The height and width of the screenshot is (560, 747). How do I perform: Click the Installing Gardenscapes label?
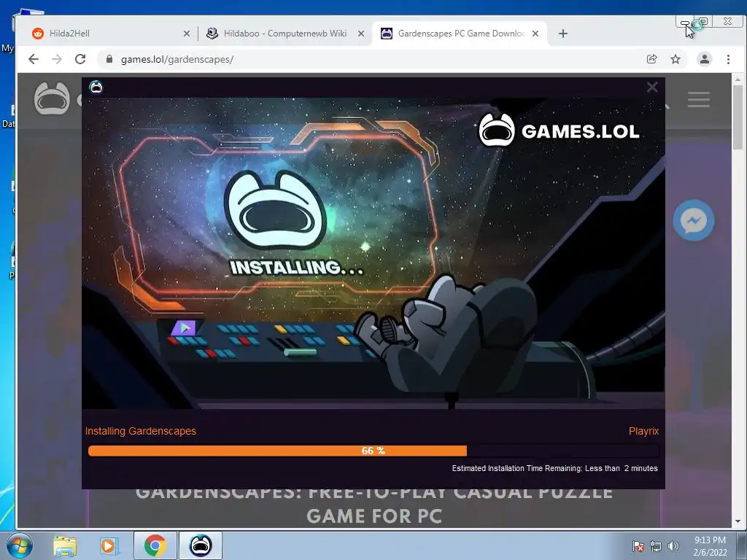[x=141, y=431]
